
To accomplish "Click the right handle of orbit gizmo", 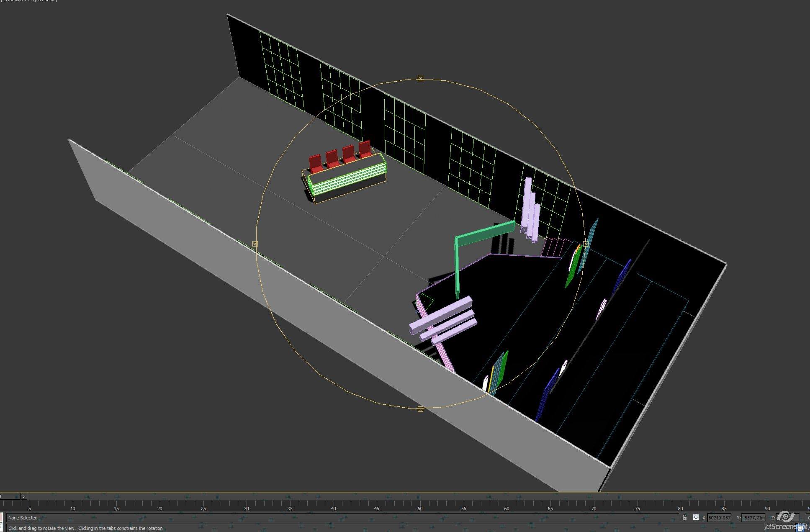I will pyautogui.click(x=586, y=244).
